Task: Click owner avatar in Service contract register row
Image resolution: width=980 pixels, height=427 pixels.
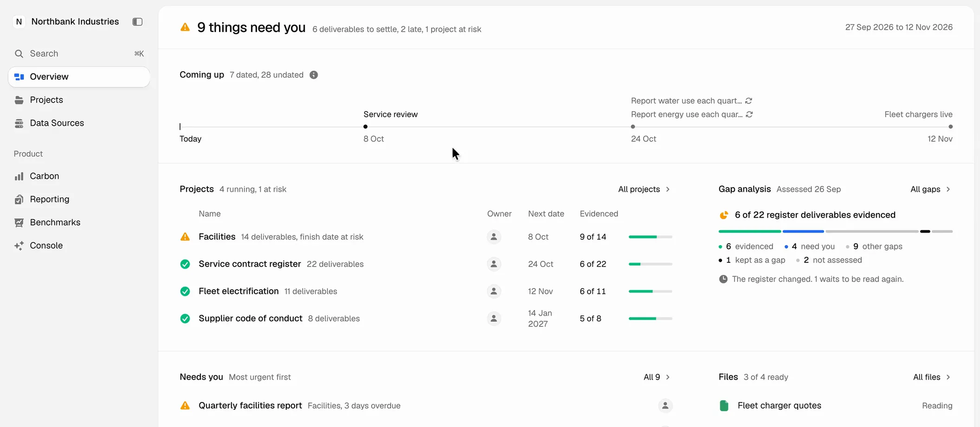Action: tap(494, 264)
